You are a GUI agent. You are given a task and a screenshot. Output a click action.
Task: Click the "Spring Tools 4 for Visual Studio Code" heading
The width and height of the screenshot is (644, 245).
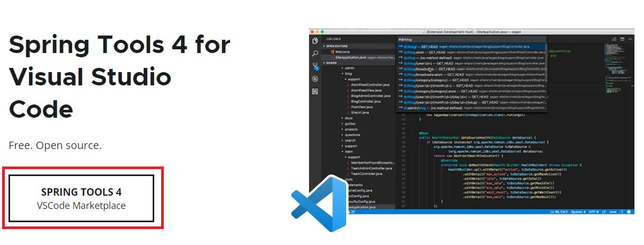click(x=120, y=77)
